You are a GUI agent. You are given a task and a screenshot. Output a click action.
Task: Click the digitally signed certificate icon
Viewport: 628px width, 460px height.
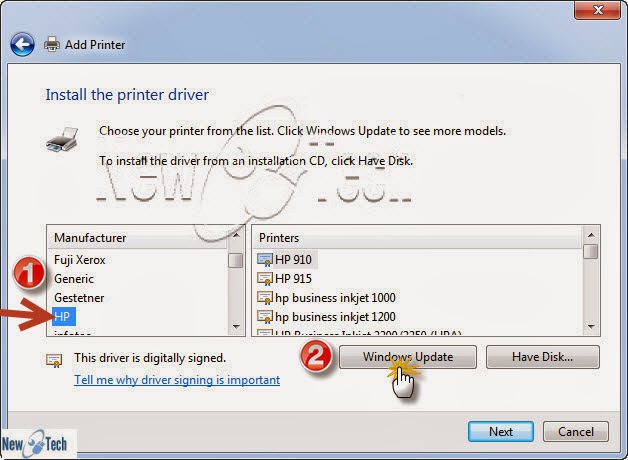click(x=54, y=360)
